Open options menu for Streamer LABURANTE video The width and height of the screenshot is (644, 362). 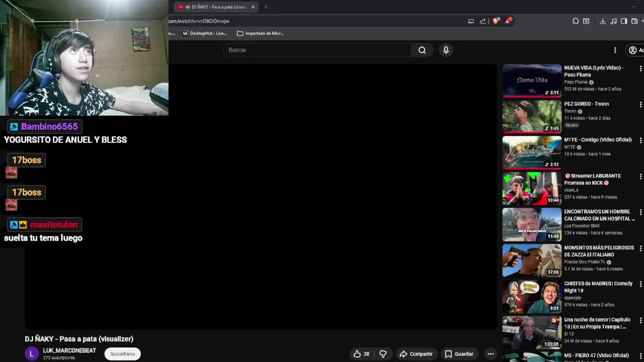(640, 176)
